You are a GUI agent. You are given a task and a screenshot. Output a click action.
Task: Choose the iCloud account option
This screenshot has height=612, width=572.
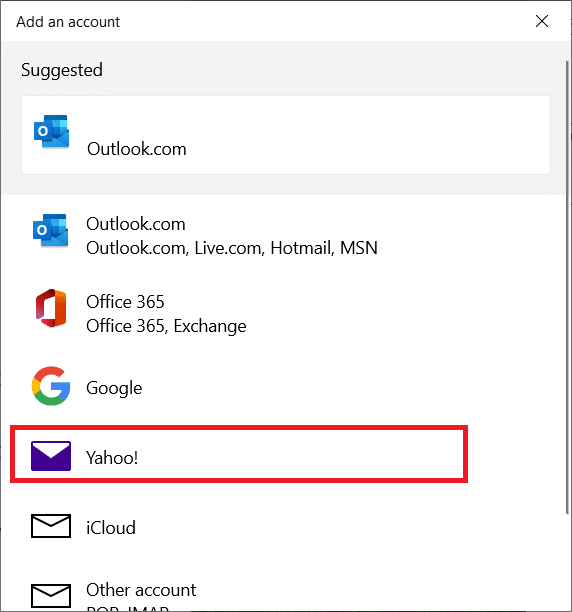coord(283,527)
